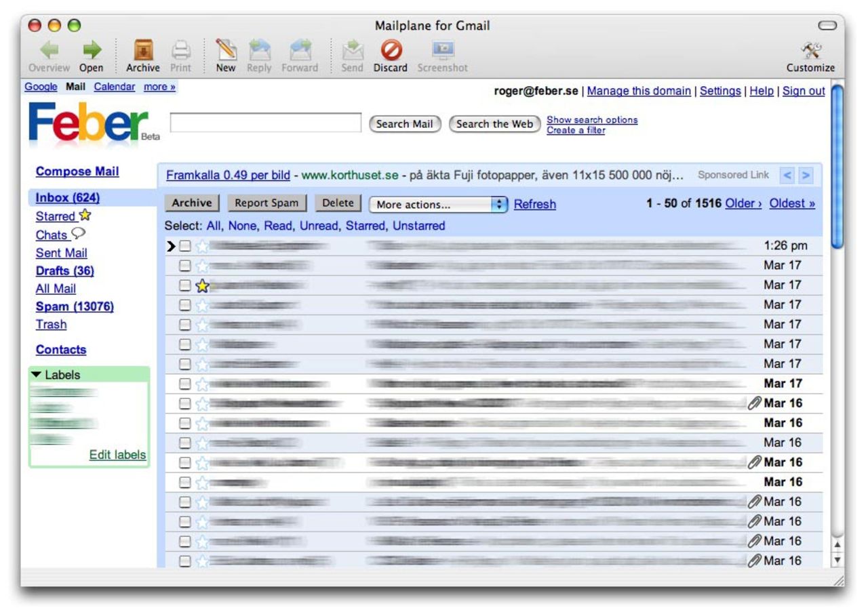Open the More actions dropdown
The height and width of the screenshot is (610, 868).
(x=434, y=202)
